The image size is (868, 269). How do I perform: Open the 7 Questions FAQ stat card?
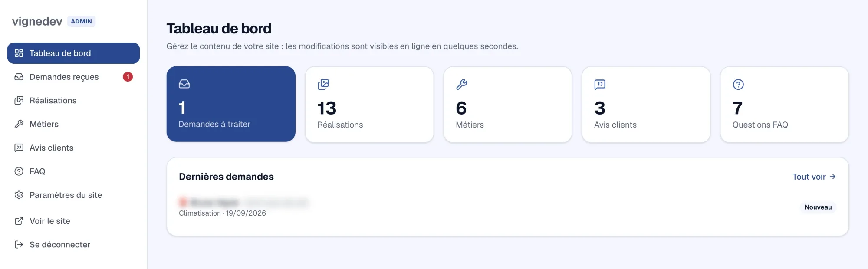coord(784,104)
